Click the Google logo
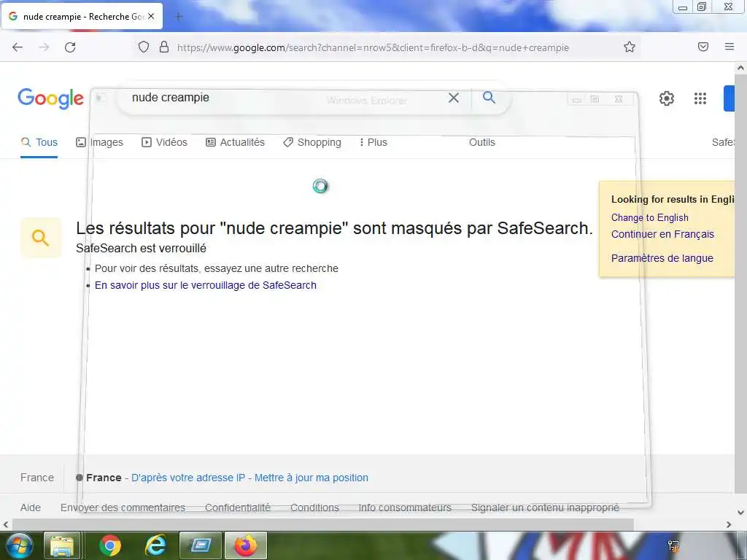The width and height of the screenshot is (747, 560). coord(50,98)
